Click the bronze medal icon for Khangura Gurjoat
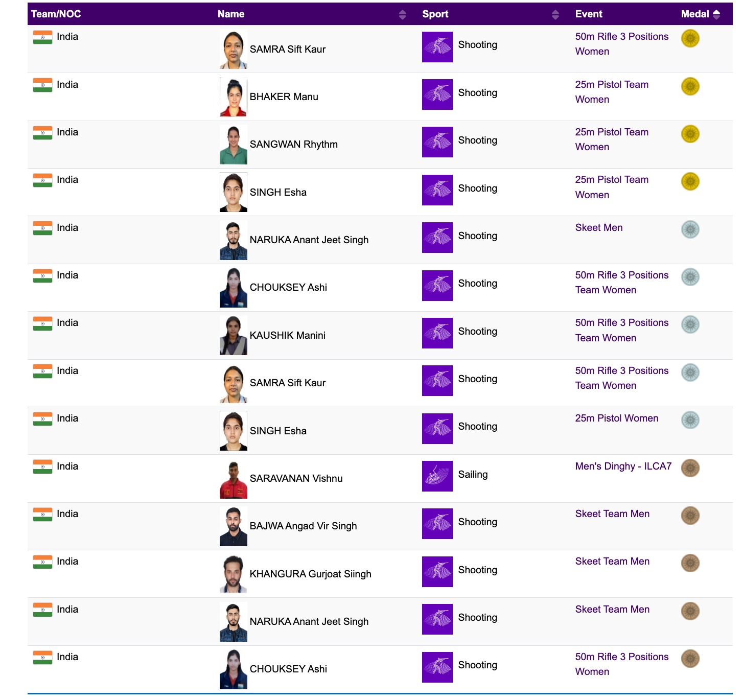 (690, 563)
